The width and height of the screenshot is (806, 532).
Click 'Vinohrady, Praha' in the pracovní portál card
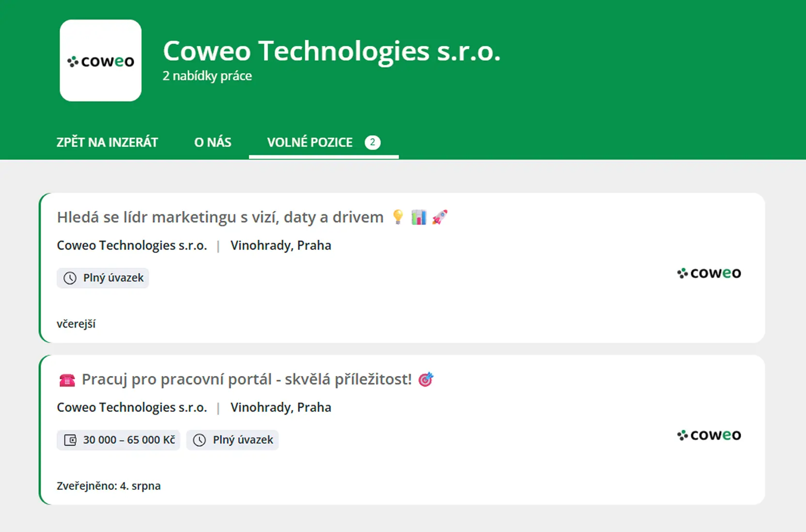[x=281, y=407]
